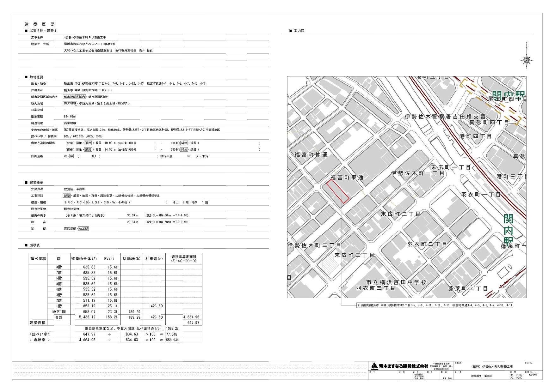Select the eave height 29.84 m
This screenshot has height=392, width=555.
(x=133, y=222)
